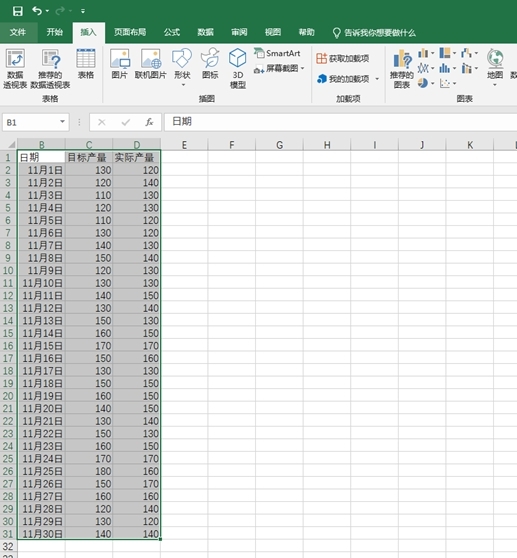Insert a Table (表格)

coord(86,64)
